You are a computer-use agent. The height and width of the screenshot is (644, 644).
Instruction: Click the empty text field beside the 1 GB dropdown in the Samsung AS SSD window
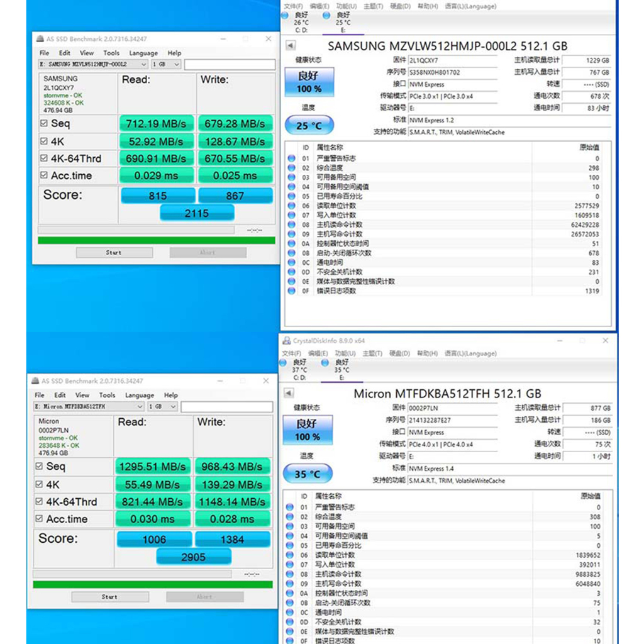click(230, 65)
